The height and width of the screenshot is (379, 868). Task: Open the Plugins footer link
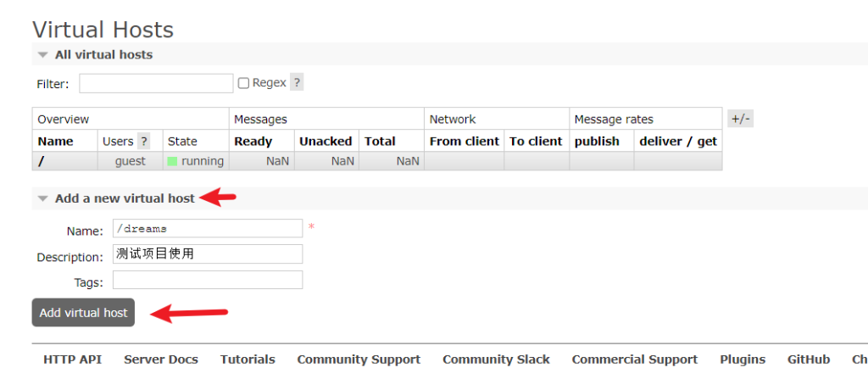743,359
